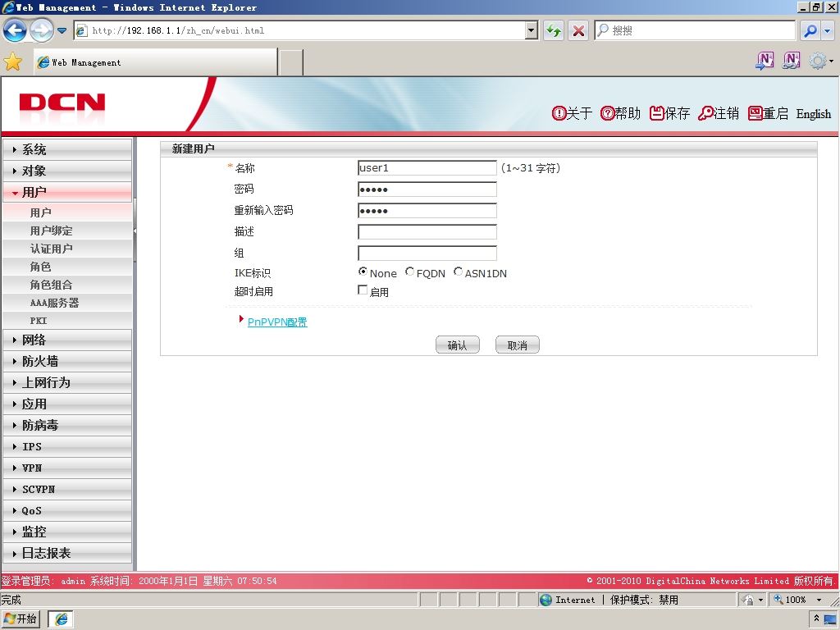Image resolution: width=840 pixels, height=630 pixels.
Task: Open the address bar history dropdown
Action: 531,30
